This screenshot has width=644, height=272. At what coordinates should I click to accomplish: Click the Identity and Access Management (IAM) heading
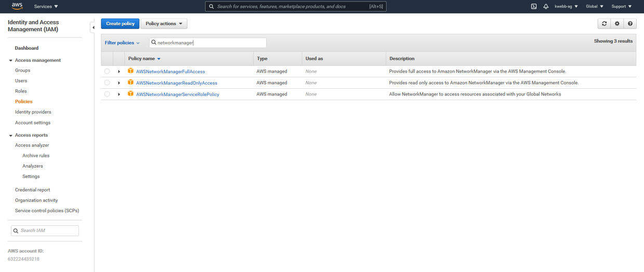pyautogui.click(x=33, y=25)
